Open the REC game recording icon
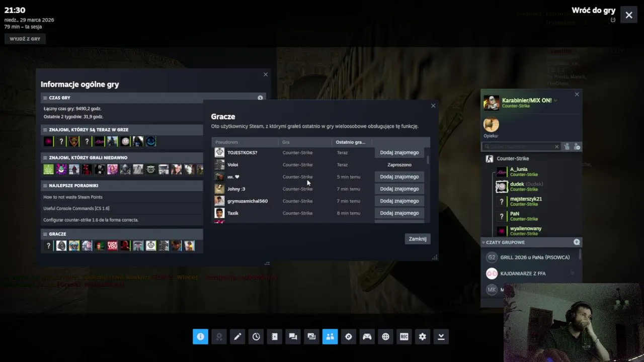The image size is (644, 362). coord(404,336)
